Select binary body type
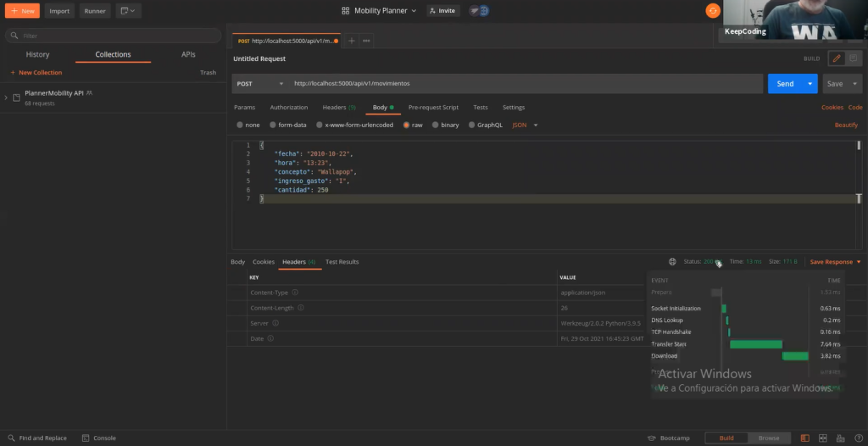This screenshot has height=446, width=868. point(446,125)
